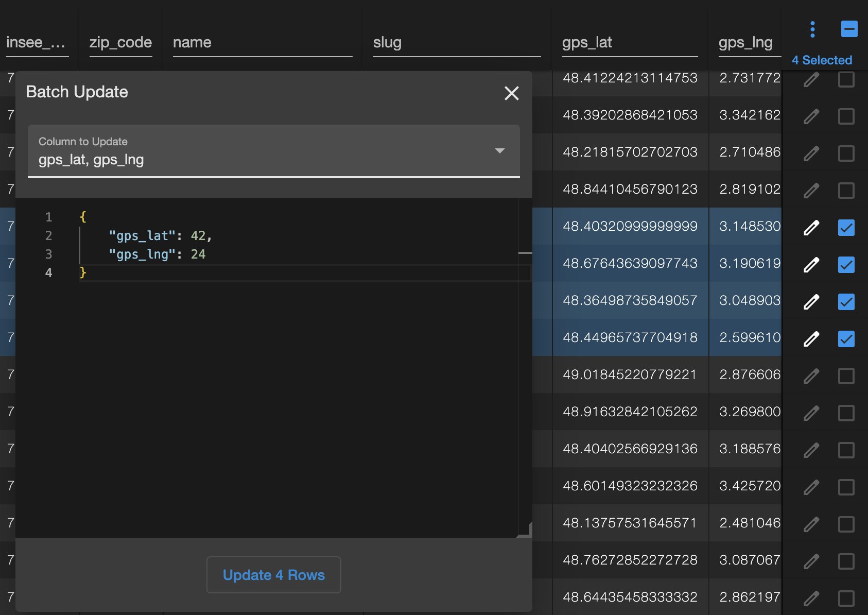Edit row with gps_lat 48.40402566929136
The height and width of the screenshot is (615, 868).
tap(811, 450)
